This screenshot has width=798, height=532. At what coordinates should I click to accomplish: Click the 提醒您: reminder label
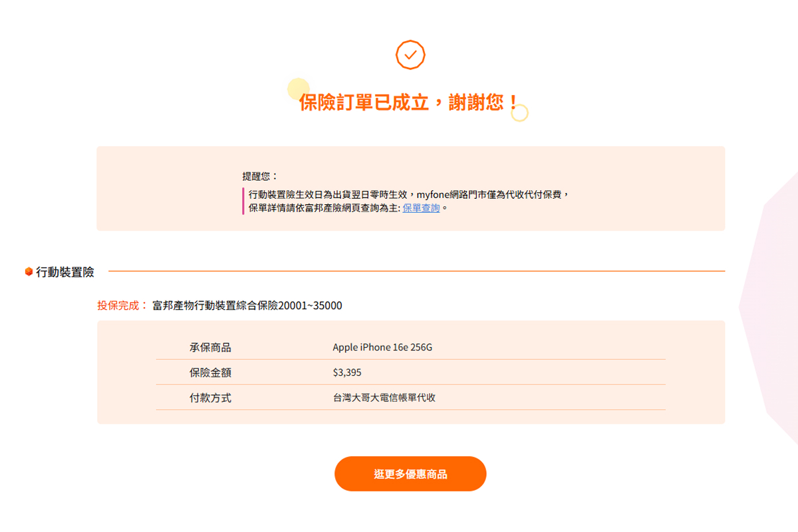260,176
